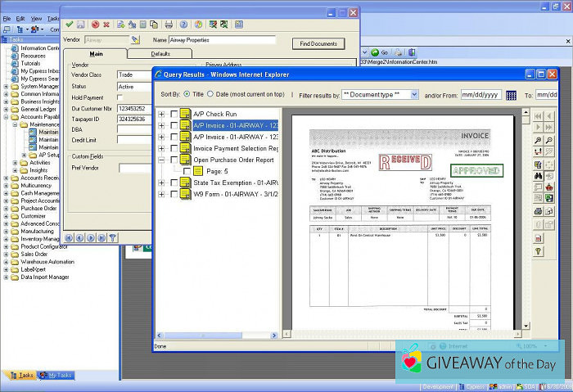Viewport: 573px width, 392px height.
Task: Click the green checkmark save icon
Action: pyautogui.click(x=70, y=25)
